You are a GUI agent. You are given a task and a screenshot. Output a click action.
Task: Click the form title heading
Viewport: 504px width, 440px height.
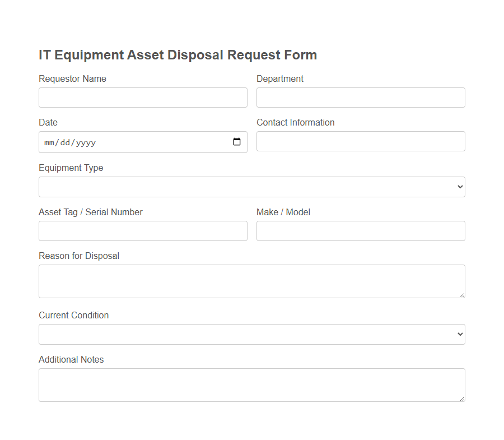(x=178, y=54)
